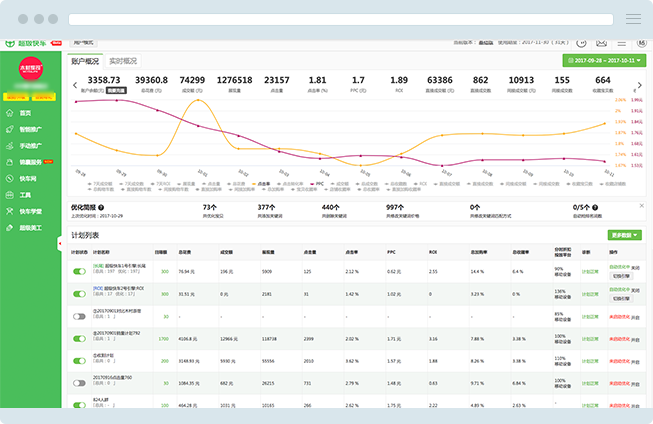Image resolution: width=653 pixels, height=424 pixels.
Task: Open 首页 home icon in sidebar
Action: point(9,113)
